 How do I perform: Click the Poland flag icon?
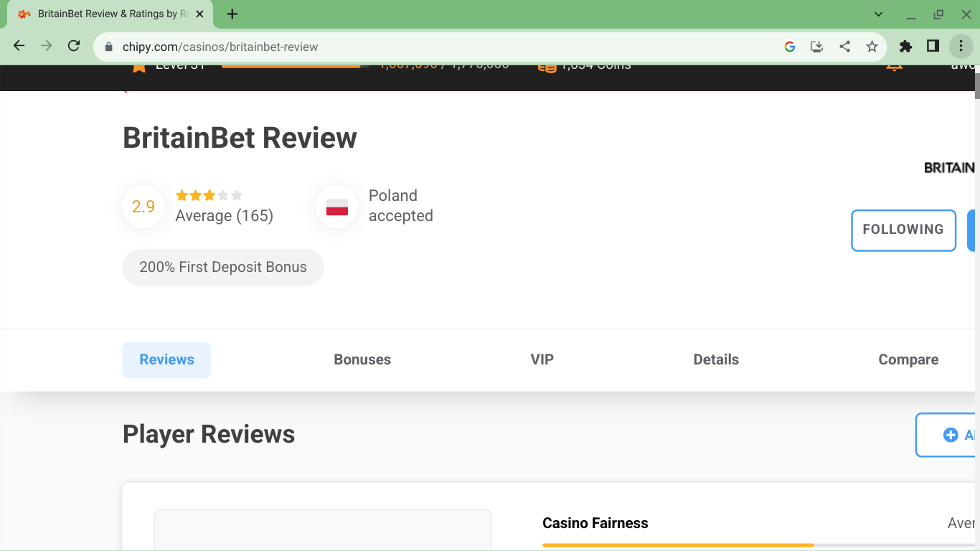point(336,207)
